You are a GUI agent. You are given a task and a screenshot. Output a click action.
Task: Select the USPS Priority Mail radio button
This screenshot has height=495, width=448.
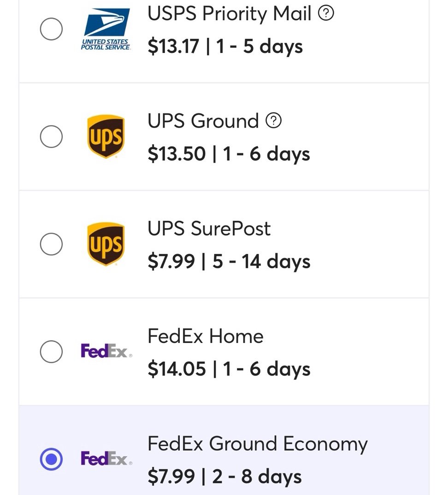[x=51, y=30]
